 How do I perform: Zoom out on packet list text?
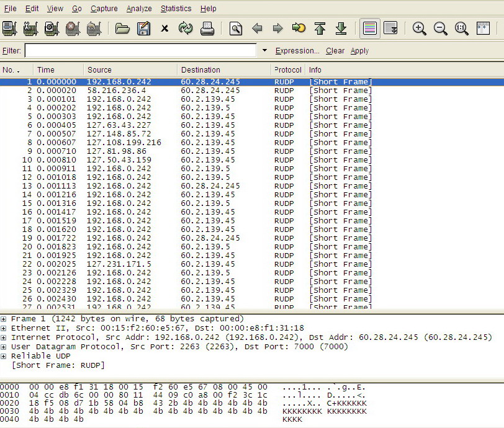pyautogui.click(x=441, y=29)
